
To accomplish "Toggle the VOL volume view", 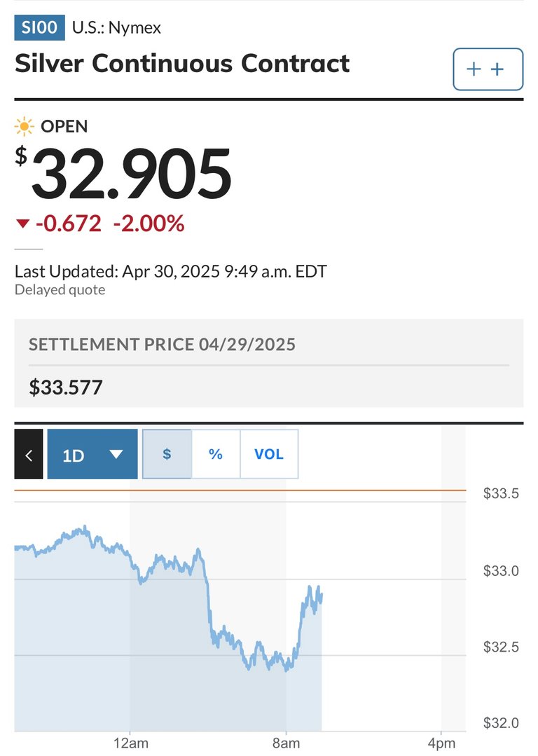I will click(269, 454).
